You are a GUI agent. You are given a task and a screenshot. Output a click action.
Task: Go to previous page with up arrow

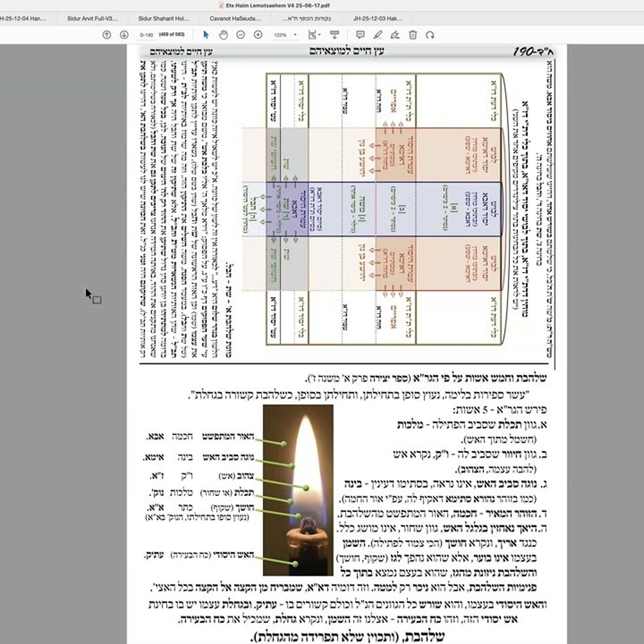[x=107, y=34]
